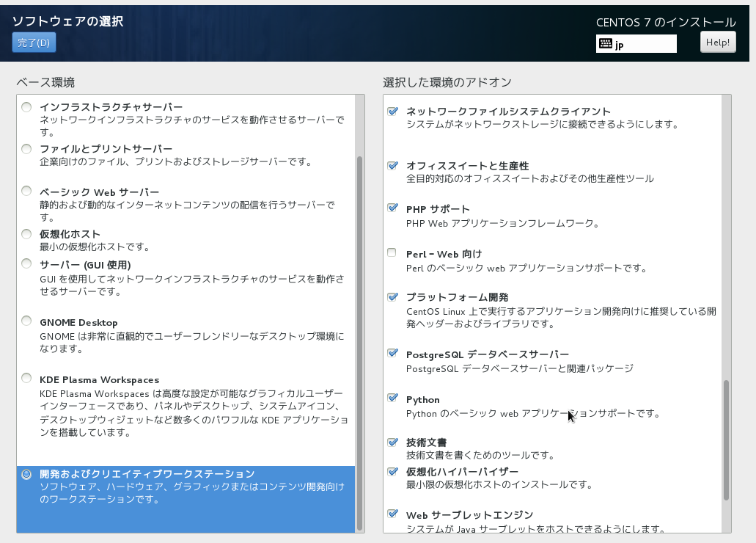Click the 完了(D) button to finish
The height and width of the screenshot is (543, 756).
[33, 43]
